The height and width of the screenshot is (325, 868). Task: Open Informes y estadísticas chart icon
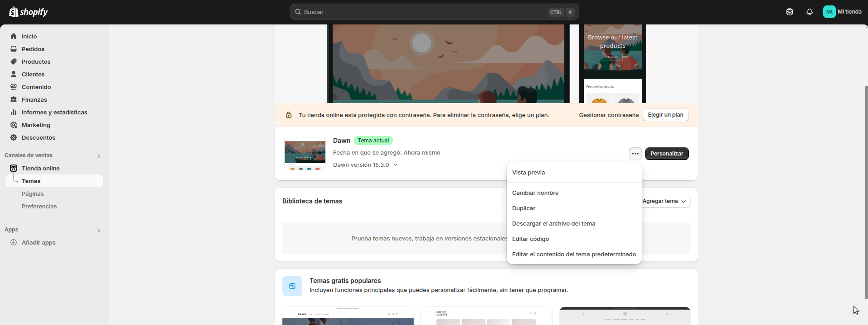[14, 112]
